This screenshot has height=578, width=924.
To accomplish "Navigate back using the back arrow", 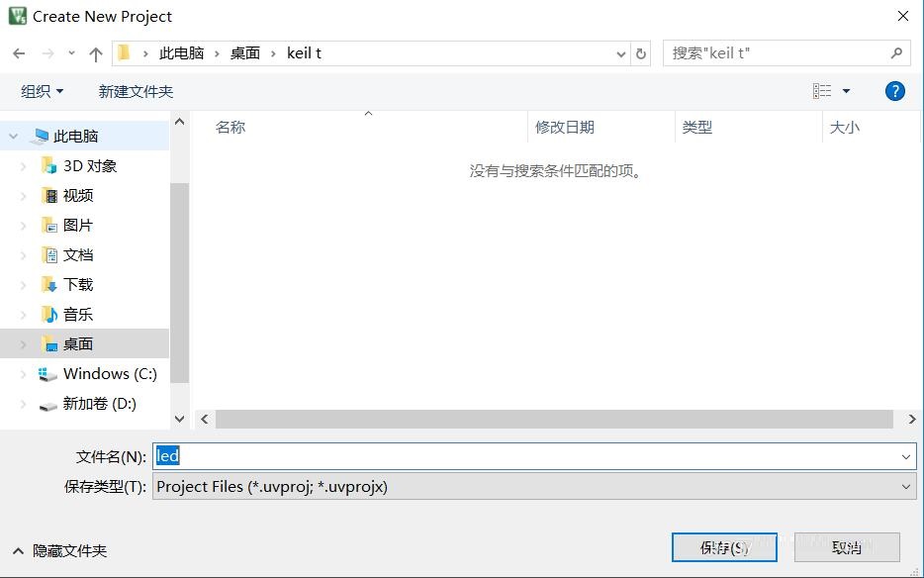I will (x=17, y=53).
